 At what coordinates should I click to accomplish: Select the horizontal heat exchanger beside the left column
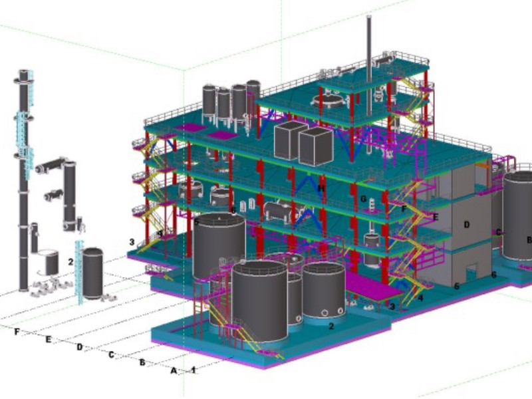pos(50,166)
